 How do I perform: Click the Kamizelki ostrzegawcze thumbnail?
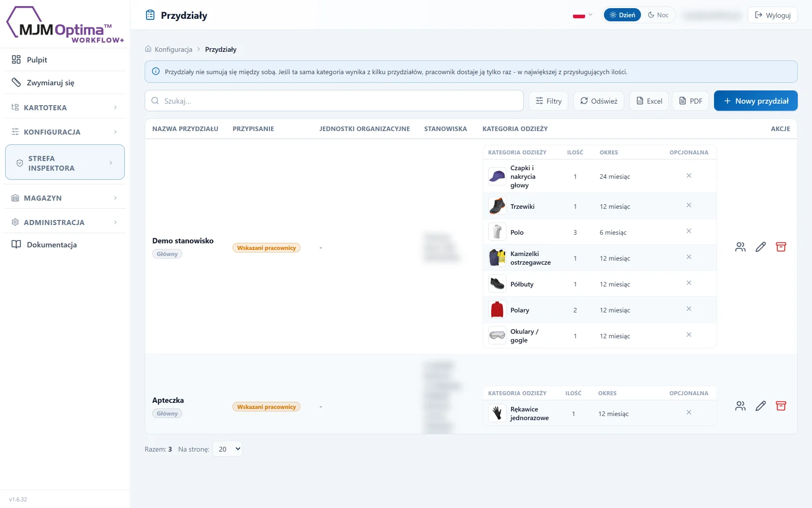pyautogui.click(x=497, y=258)
